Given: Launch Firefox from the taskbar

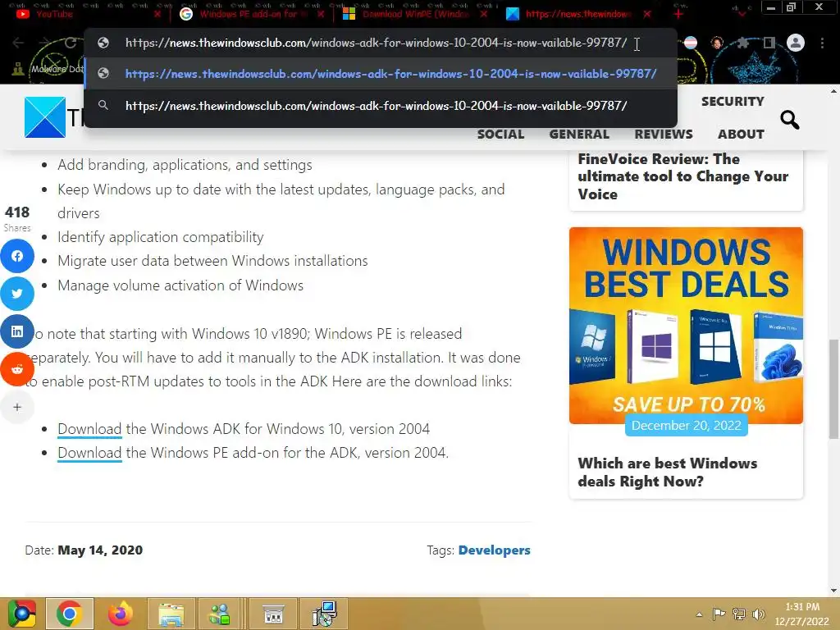Looking at the screenshot, I should tap(120, 614).
